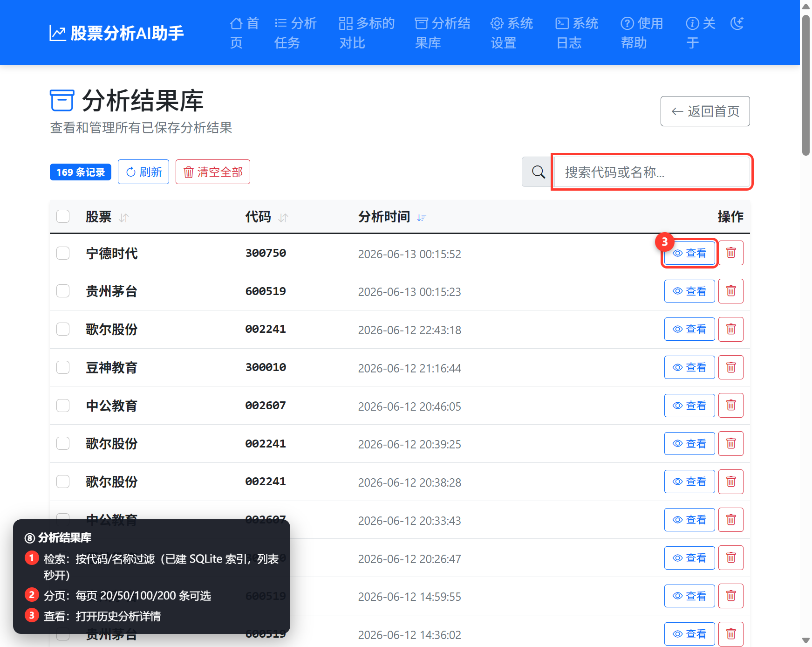
Task: Open the 分析任务 nav item
Action: [295, 33]
